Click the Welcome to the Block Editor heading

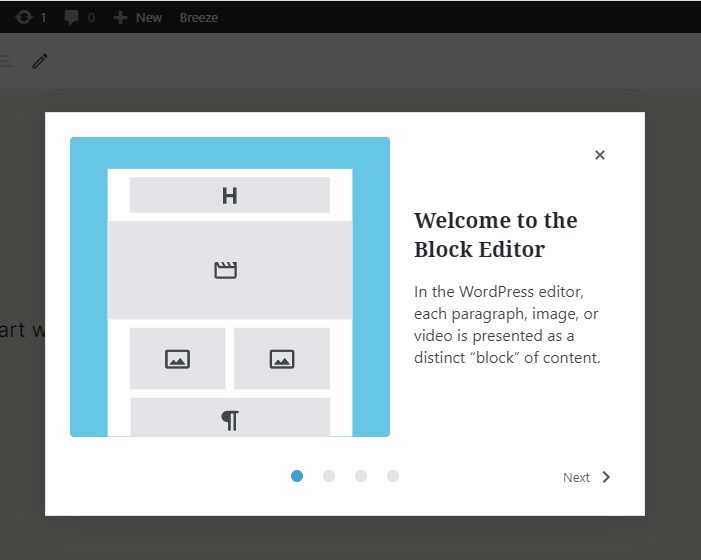496,234
